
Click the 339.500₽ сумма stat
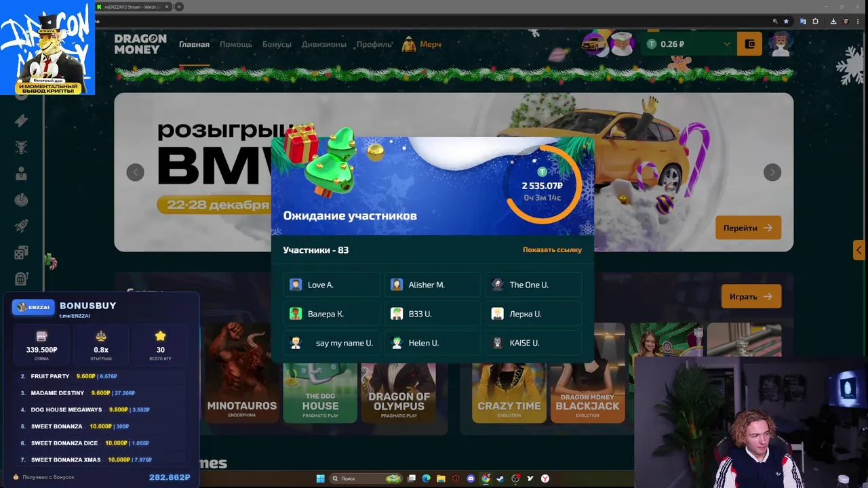(41, 345)
